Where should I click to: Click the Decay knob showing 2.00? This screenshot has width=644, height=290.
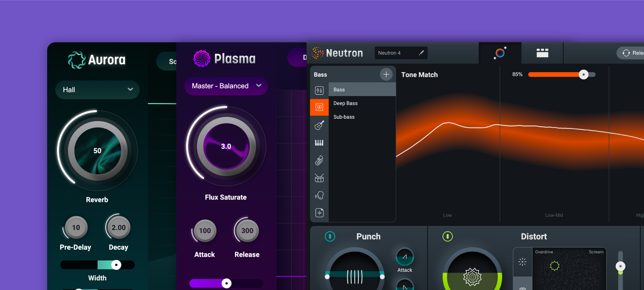(x=119, y=227)
